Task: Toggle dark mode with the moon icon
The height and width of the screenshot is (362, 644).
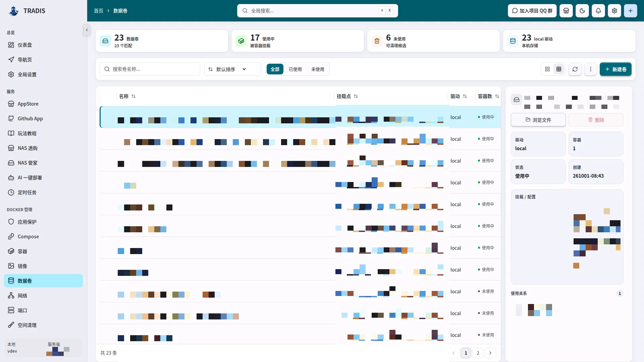Action: point(582,11)
